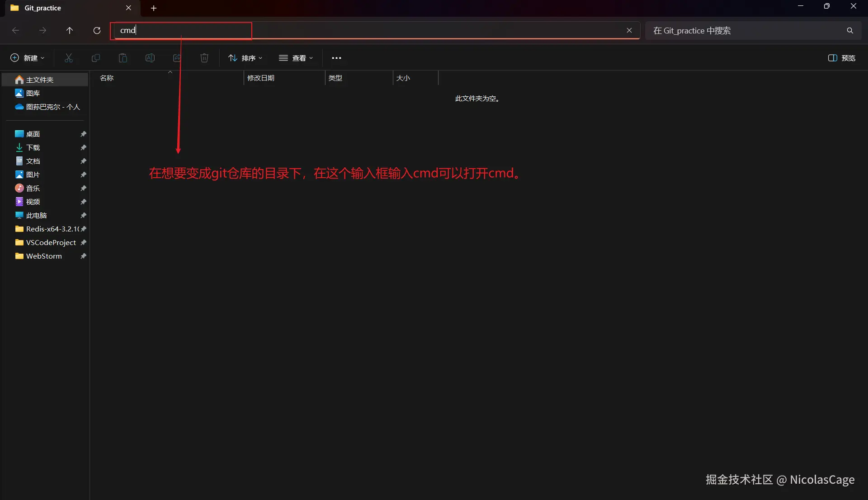
Task: Clear the address bar with X
Action: 629,30
